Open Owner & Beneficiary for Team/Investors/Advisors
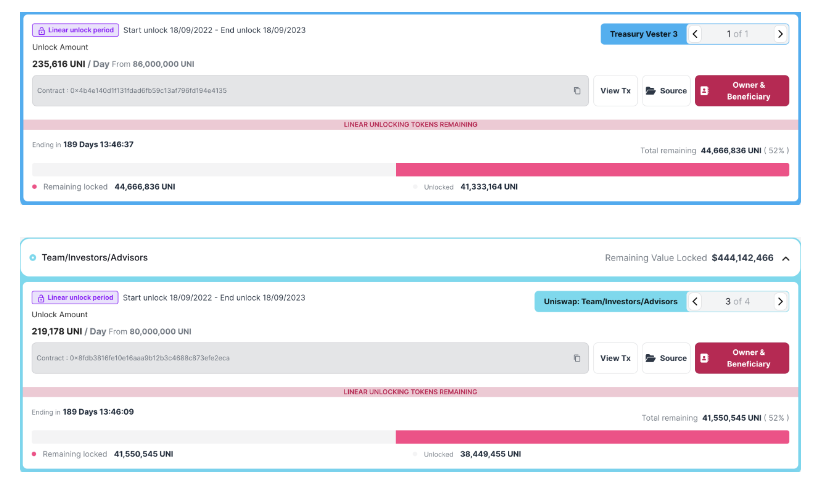The width and height of the screenshot is (816, 482). point(742,358)
